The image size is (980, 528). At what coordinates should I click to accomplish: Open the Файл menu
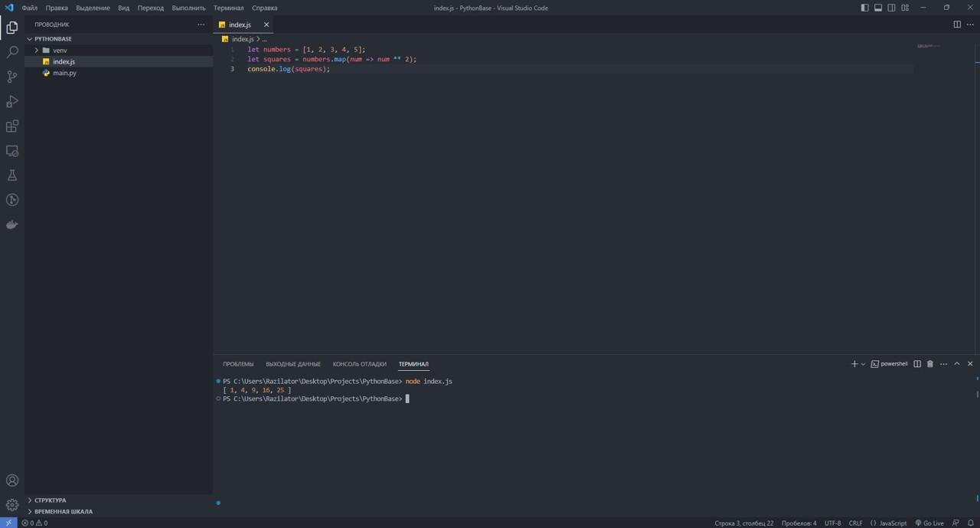30,8
